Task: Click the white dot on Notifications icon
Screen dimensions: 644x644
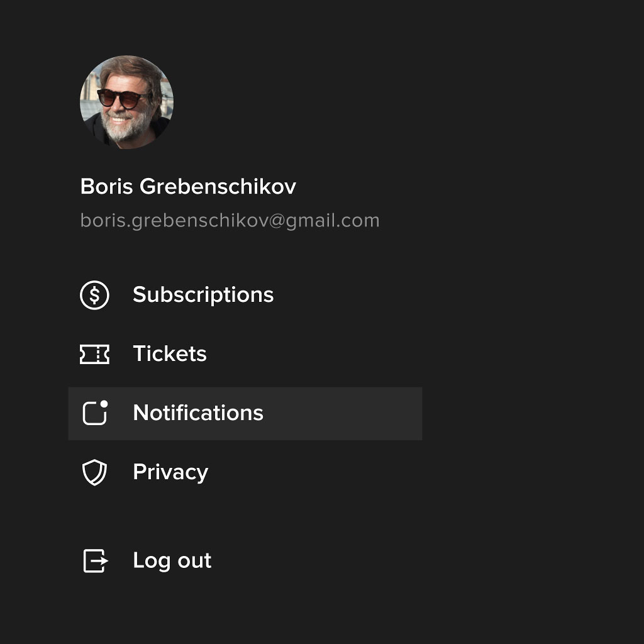Action: (x=104, y=404)
